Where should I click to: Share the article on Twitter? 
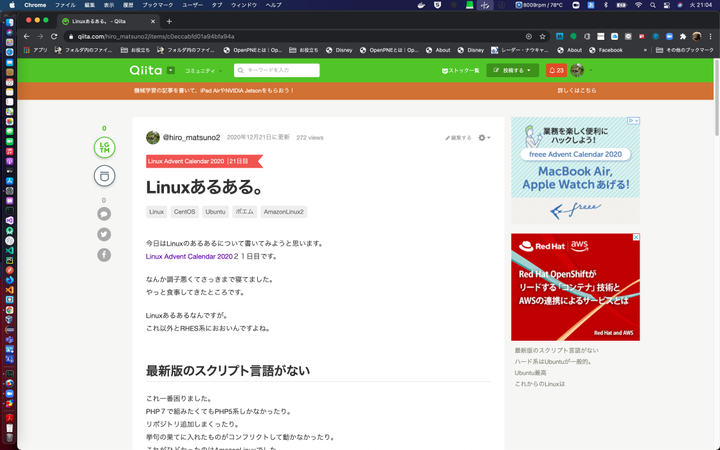[x=104, y=235]
